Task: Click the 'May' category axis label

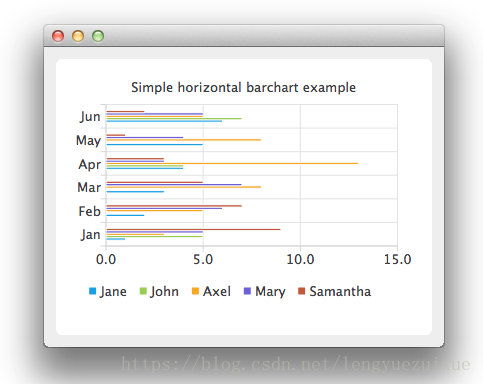Action: pos(88,141)
